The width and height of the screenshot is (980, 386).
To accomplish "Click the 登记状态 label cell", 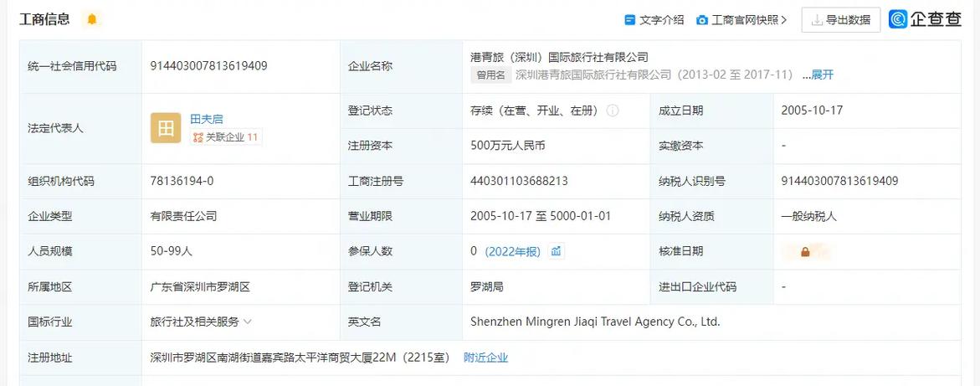I will click(401, 111).
